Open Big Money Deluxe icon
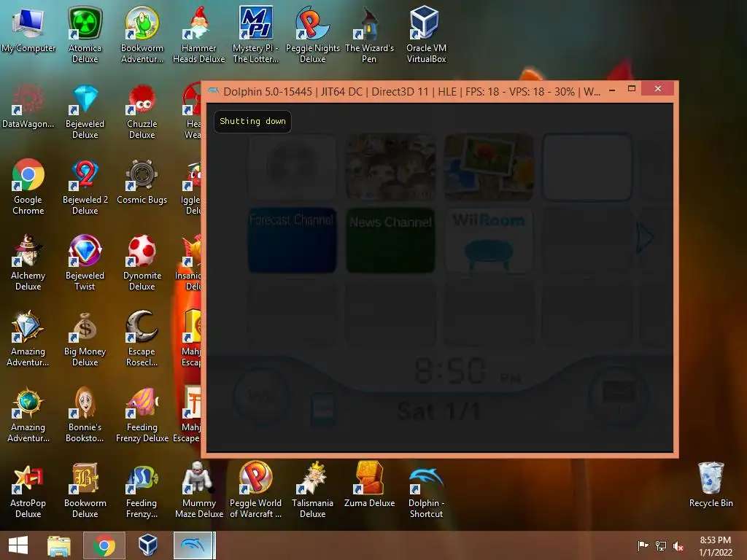 coord(85,338)
